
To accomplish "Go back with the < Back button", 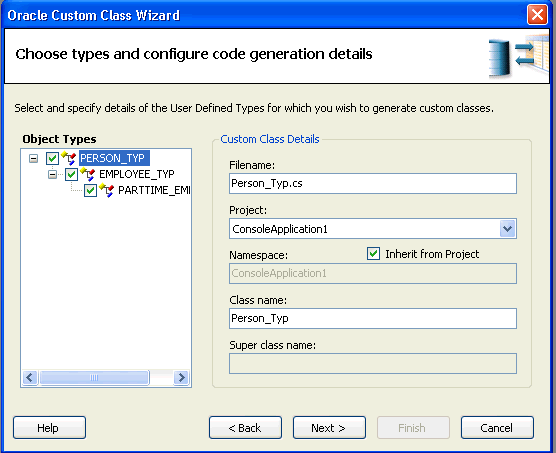I will 245,428.
